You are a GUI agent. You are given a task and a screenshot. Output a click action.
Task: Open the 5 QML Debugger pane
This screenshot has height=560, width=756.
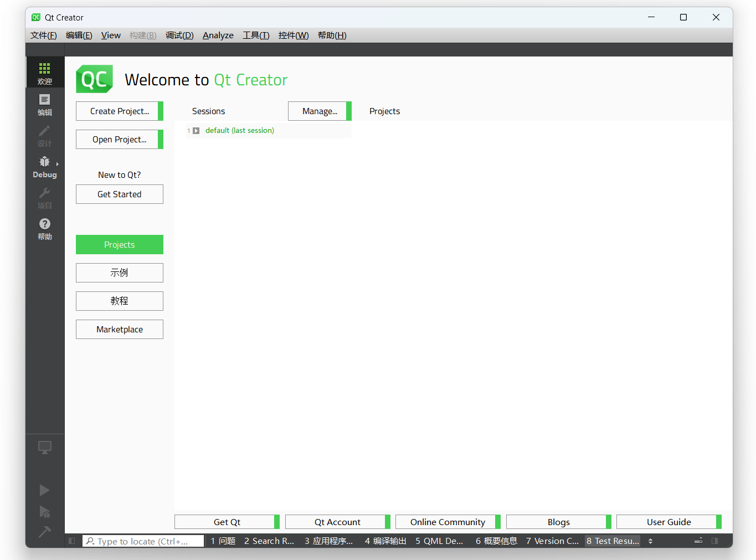[x=439, y=541]
